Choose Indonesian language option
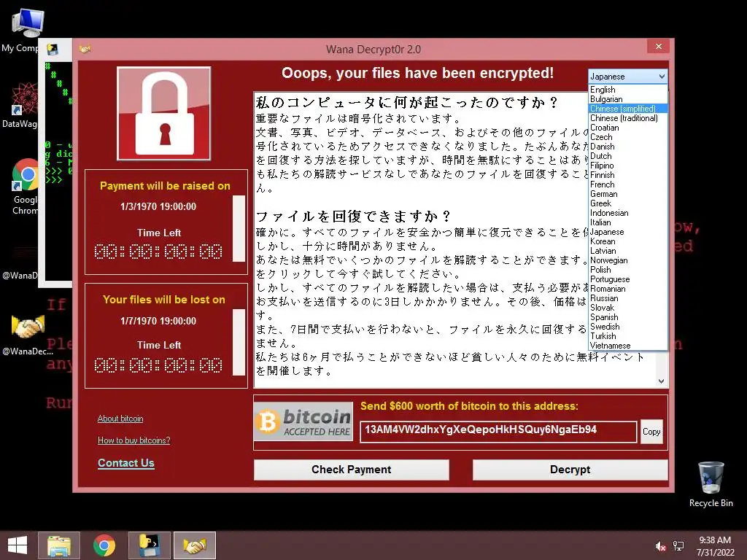The width and height of the screenshot is (747, 560). click(x=628, y=214)
